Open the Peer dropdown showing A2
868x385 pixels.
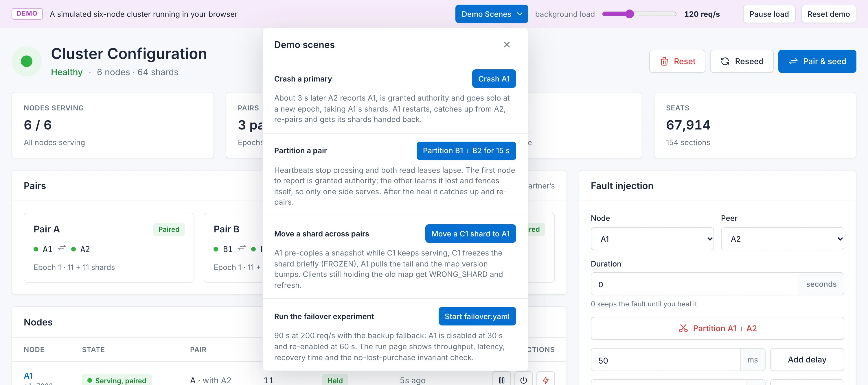tap(782, 239)
